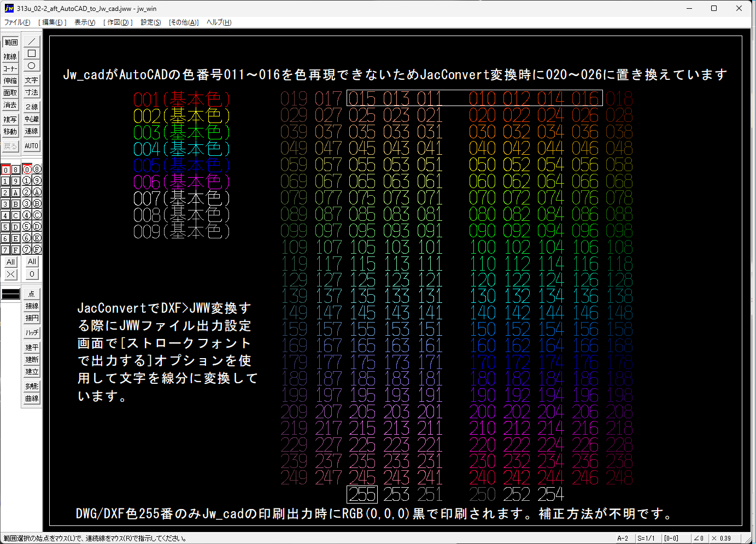Select the line drawing tool
The height and width of the screenshot is (544, 756).
(32, 42)
